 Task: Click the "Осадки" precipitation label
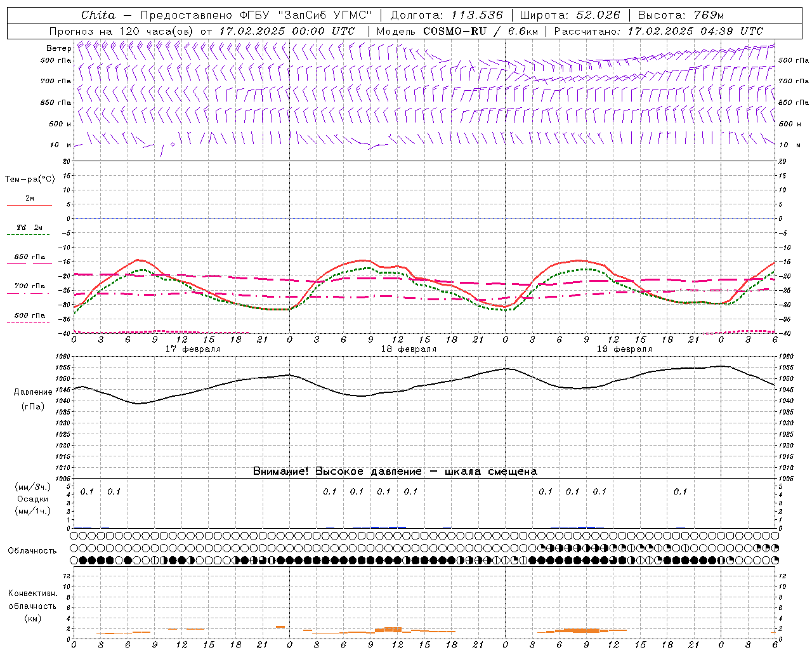click(x=33, y=499)
